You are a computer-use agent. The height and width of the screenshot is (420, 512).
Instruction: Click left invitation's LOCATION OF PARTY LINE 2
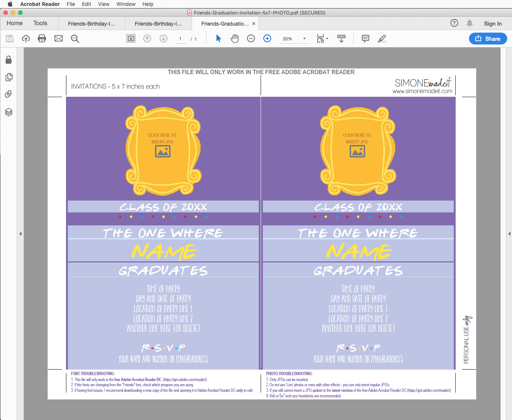[x=163, y=318]
